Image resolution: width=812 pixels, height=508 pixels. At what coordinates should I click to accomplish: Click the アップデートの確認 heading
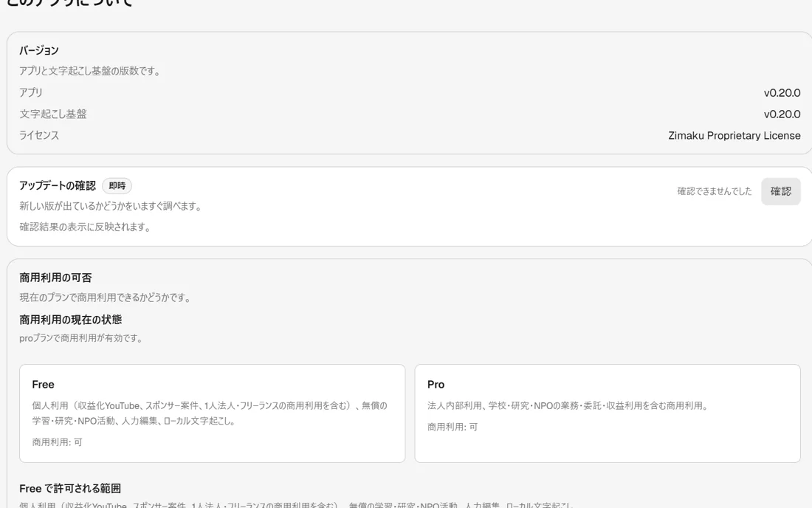point(58,186)
